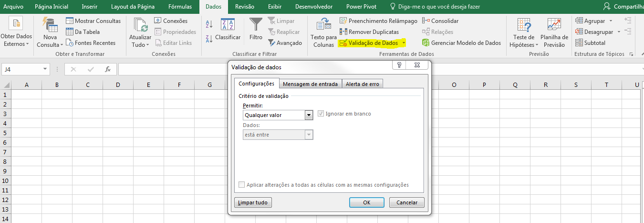Expand Agrupar dropdown arrow
Viewport: 644px width, 223px height.
point(611,21)
